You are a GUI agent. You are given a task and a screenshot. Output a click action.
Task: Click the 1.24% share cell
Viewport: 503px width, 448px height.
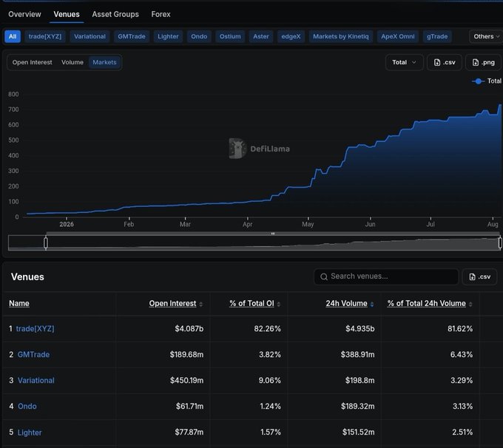coord(270,407)
